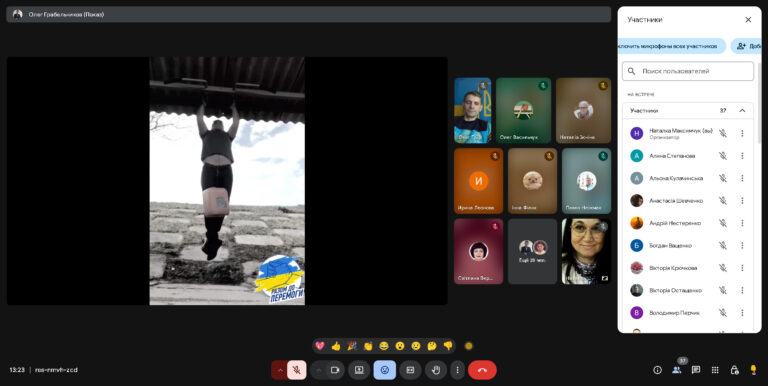Screen dimensions: 768x386
Task: Open options for Наталка Максимчук
Action: click(742, 133)
